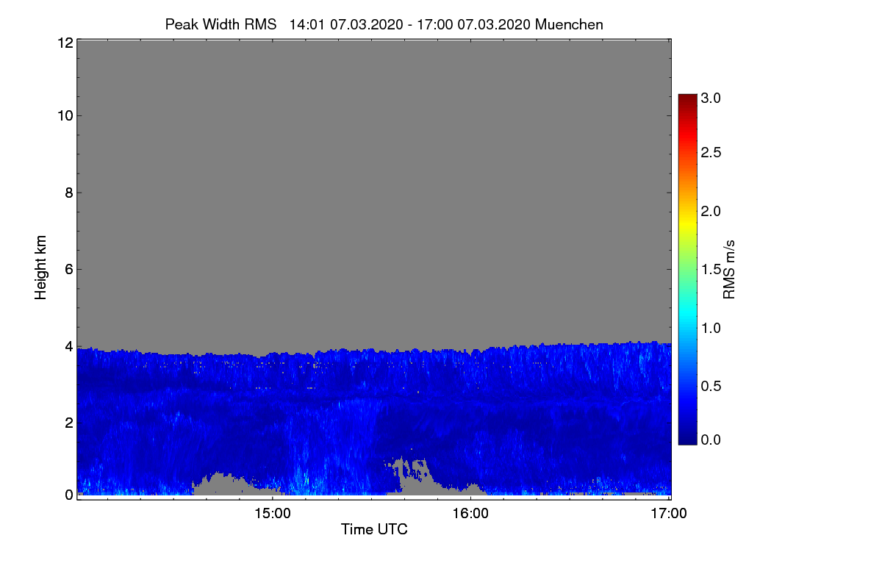Viewport: 882px width, 588px height.
Task: Click the height axis label 10
Action: coord(65,115)
